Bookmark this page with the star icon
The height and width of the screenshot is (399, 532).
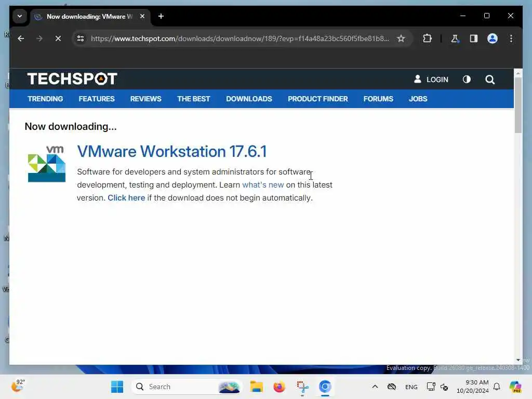pyautogui.click(x=401, y=38)
